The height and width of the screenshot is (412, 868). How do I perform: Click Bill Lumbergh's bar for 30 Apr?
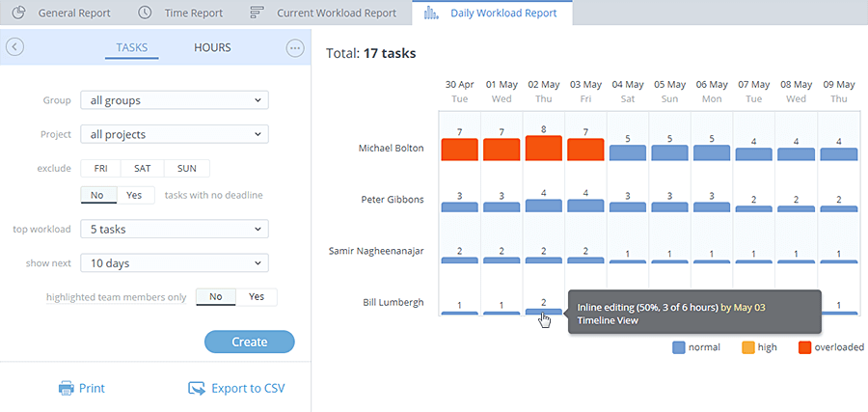[459, 314]
